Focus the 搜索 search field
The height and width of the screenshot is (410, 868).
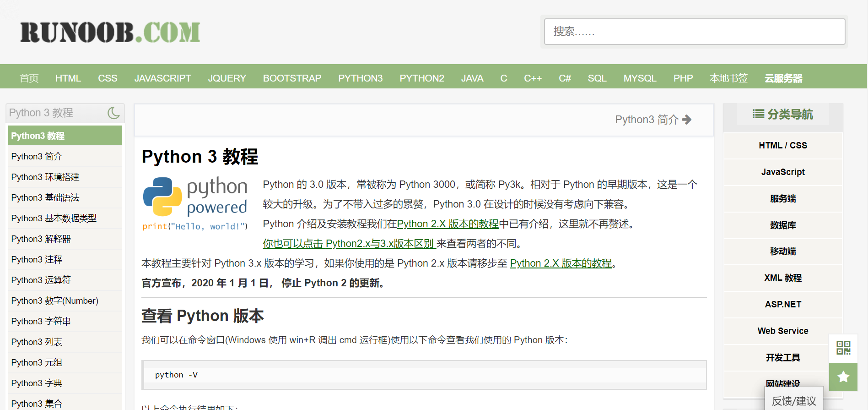click(695, 32)
